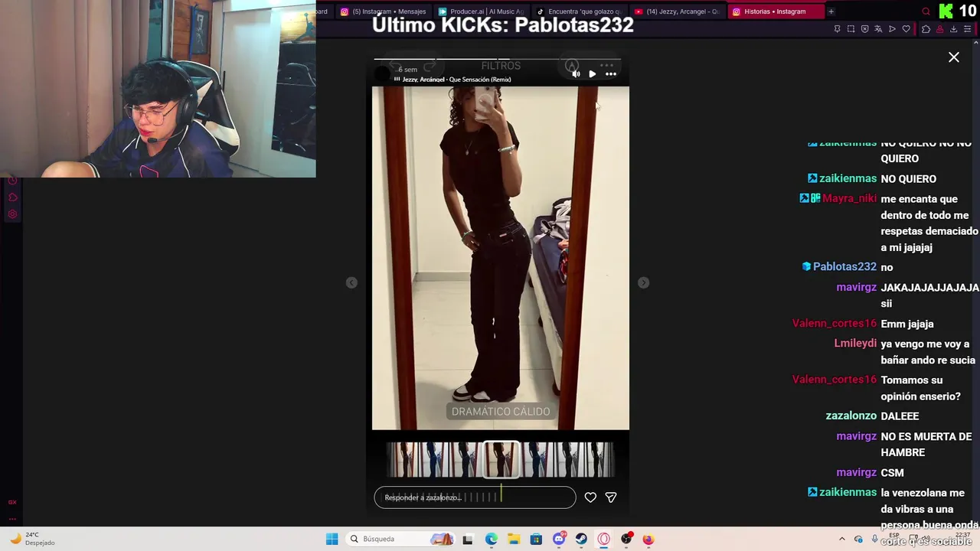Click the snapshot icon in Opera toolbar
Image resolution: width=980 pixels, height=551 pixels.
pyautogui.click(x=851, y=29)
